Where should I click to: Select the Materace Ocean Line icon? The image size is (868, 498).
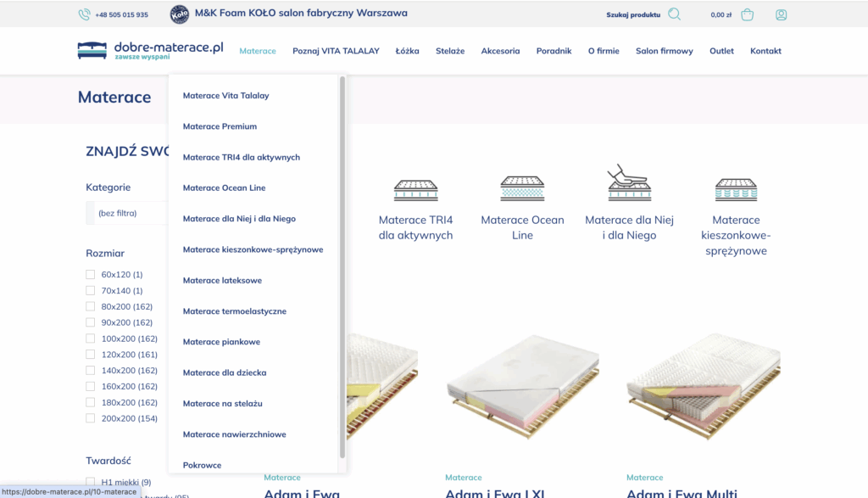point(522,189)
